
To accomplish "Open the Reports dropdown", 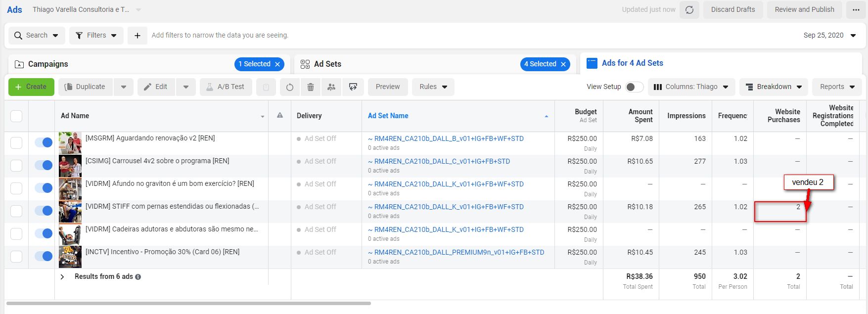I will 837,87.
